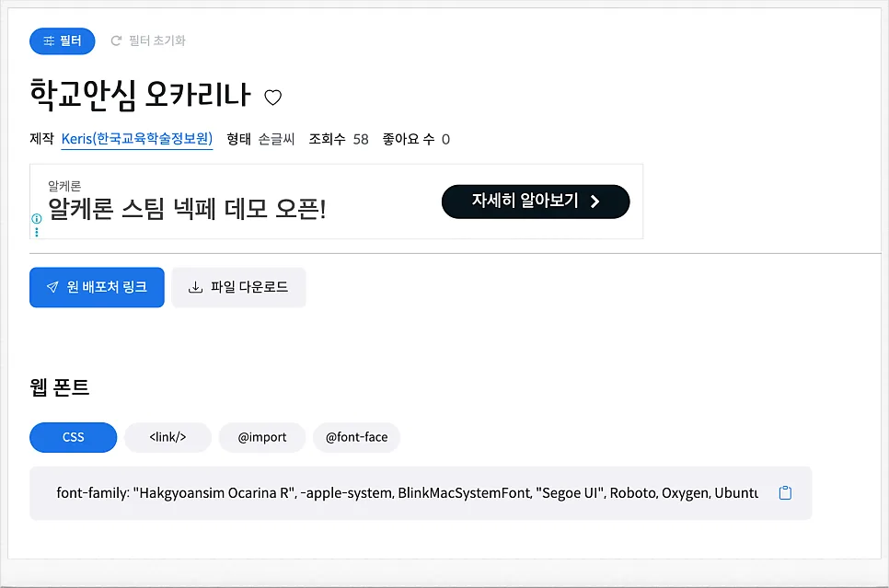Switch to the <link/> tab
The width and height of the screenshot is (889, 588).
(167, 437)
